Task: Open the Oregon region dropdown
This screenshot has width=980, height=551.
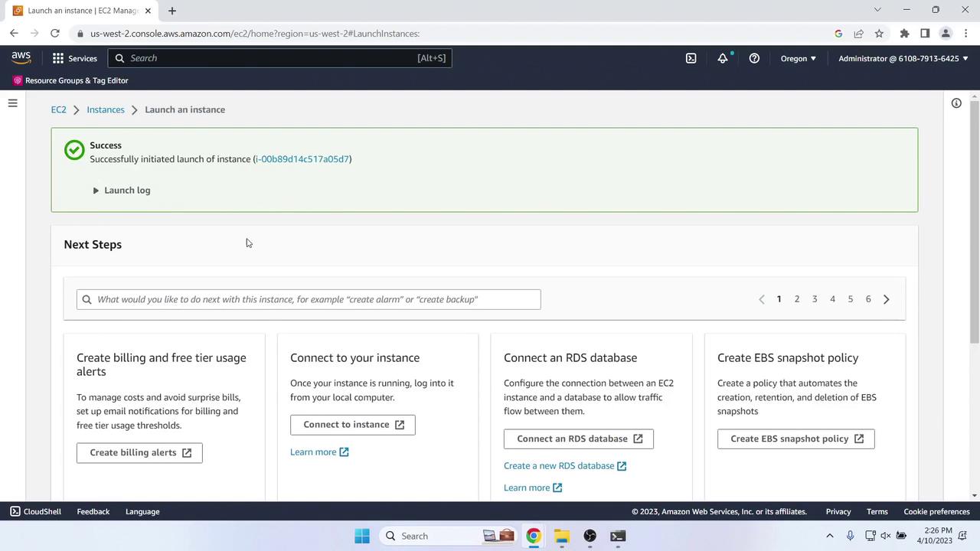Action: [798, 58]
